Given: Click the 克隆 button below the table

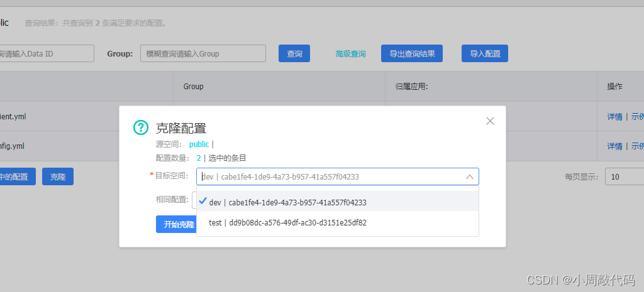Looking at the screenshot, I should 58,176.
